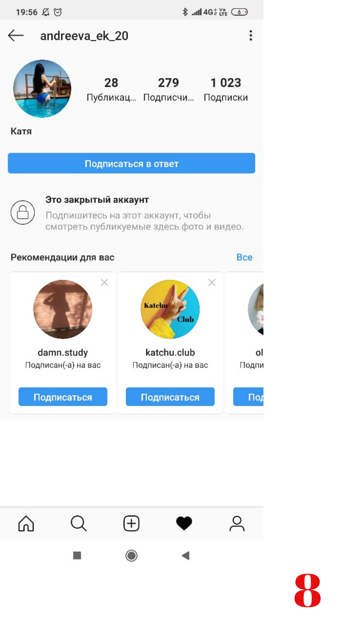
Task: Click the 'Подписаться в ответ' button
Action: 131,163
